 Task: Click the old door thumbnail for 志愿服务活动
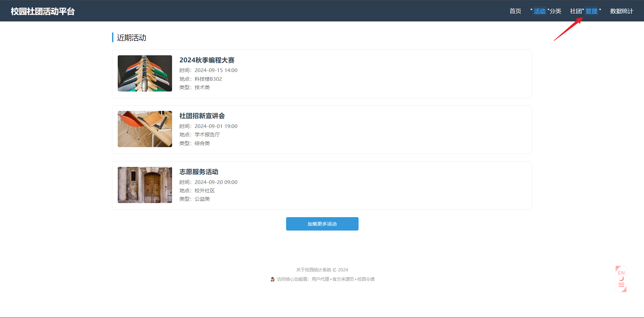(145, 185)
